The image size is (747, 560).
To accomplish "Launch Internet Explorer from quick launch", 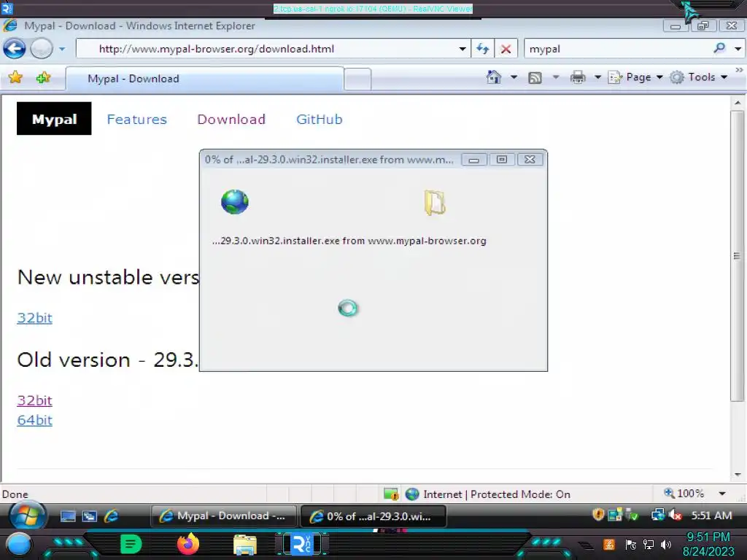I will [x=111, y=516].
